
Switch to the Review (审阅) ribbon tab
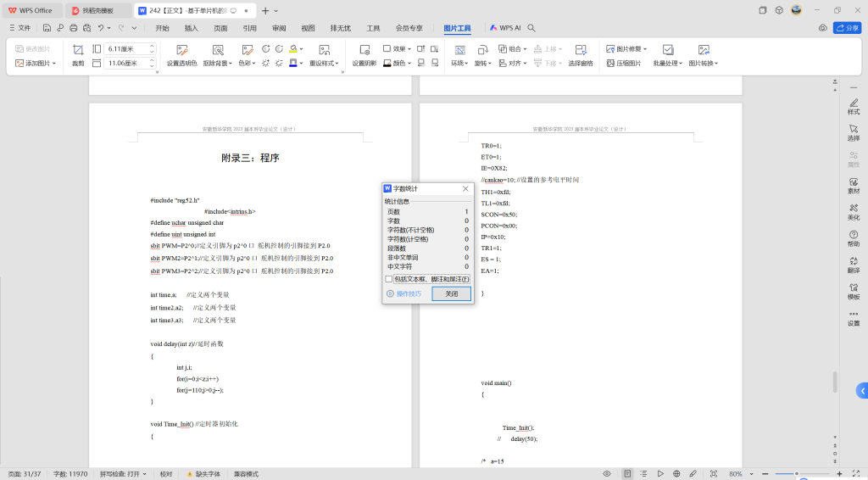(279, 28)
